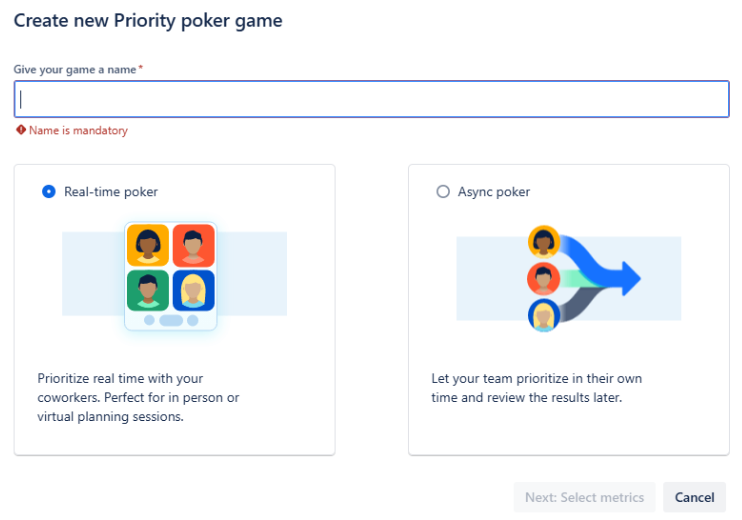Viewport: 742px width, 520px height.
Task: Click the Real-time poker description text
Action: point(138,398)
